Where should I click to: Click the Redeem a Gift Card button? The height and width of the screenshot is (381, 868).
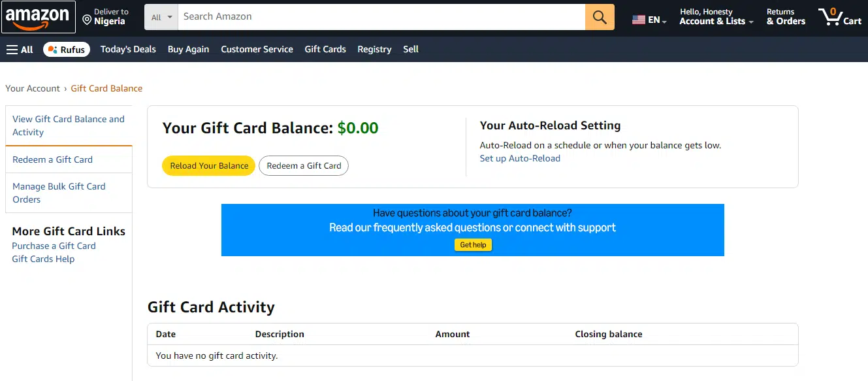coord(304,166)
